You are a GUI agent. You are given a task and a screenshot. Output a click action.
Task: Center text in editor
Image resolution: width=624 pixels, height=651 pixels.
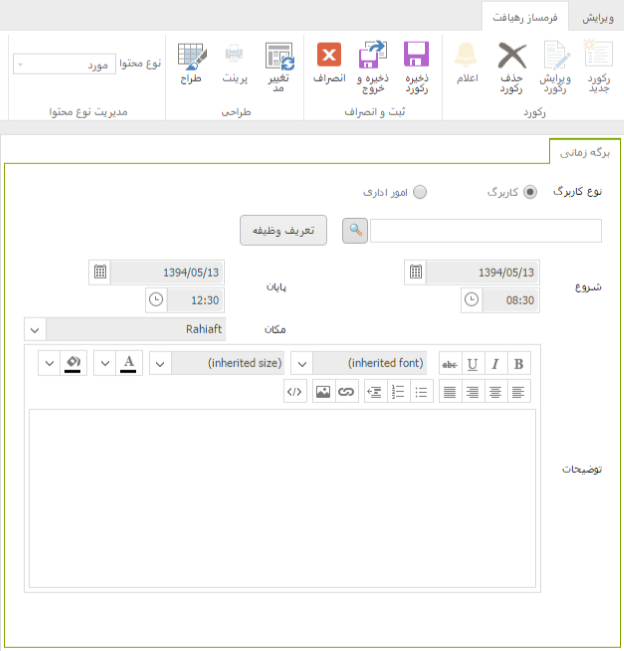click(x=495, y=391)
